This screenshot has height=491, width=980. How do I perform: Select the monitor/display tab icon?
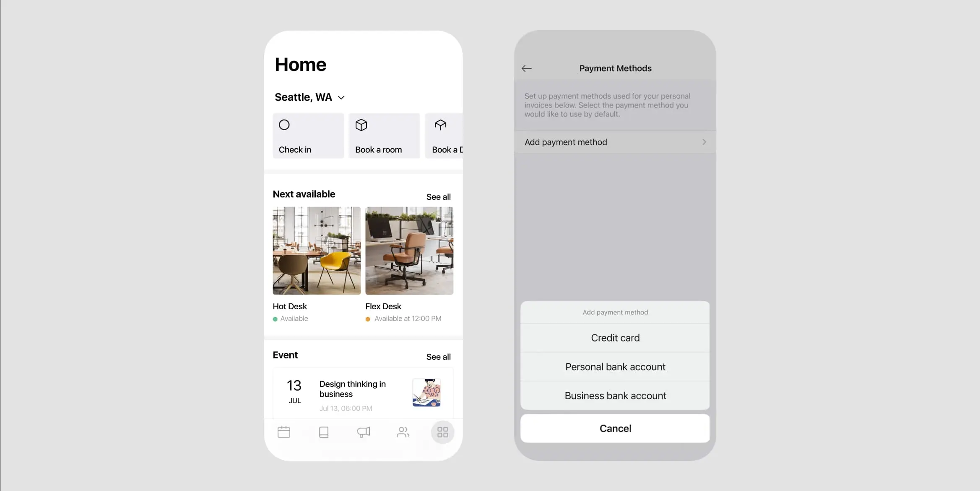[x=324, y=432]
